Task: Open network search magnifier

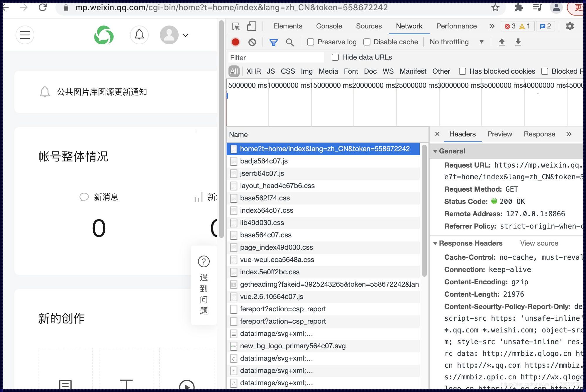Action: pyautogui.click(x=290, y=43)
